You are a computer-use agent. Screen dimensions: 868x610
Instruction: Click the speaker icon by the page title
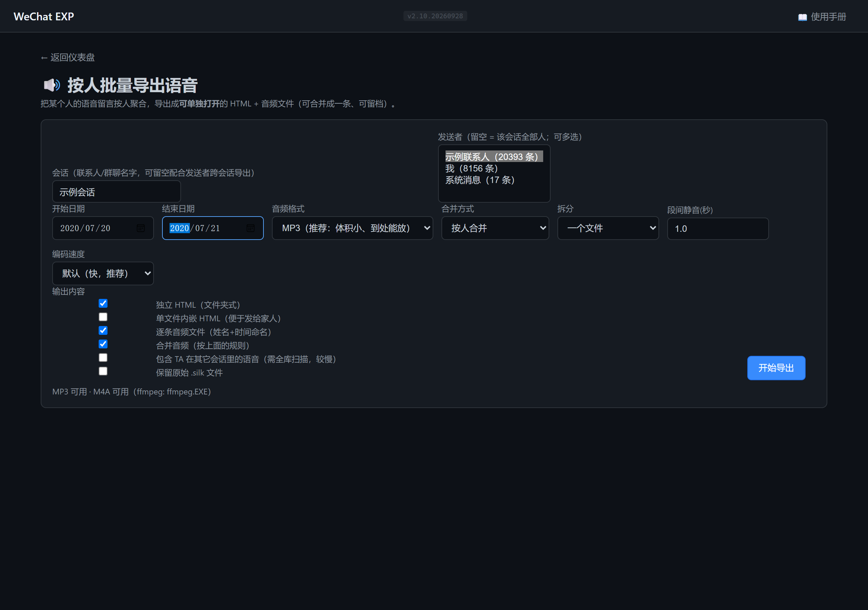tap(52, 85)
